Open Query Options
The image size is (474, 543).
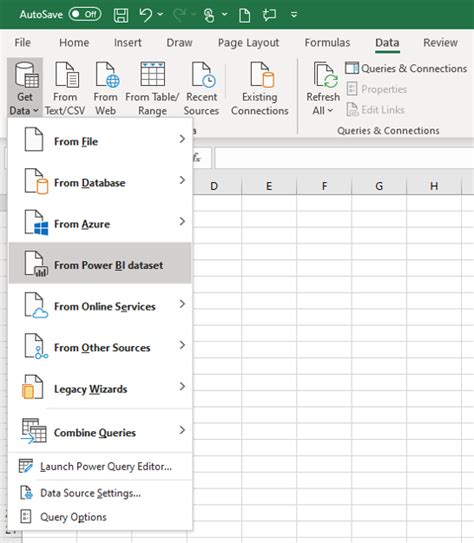(x=100, y=517)
